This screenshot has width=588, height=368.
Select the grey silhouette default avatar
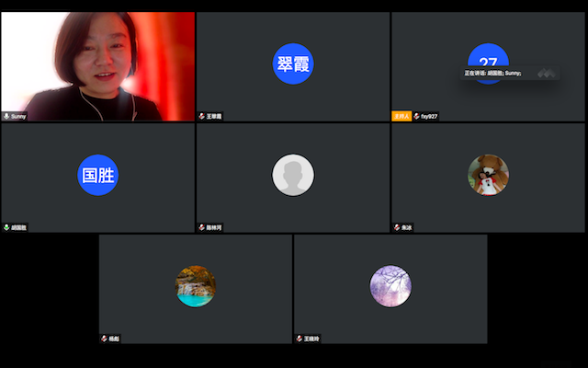click(293, 175)
